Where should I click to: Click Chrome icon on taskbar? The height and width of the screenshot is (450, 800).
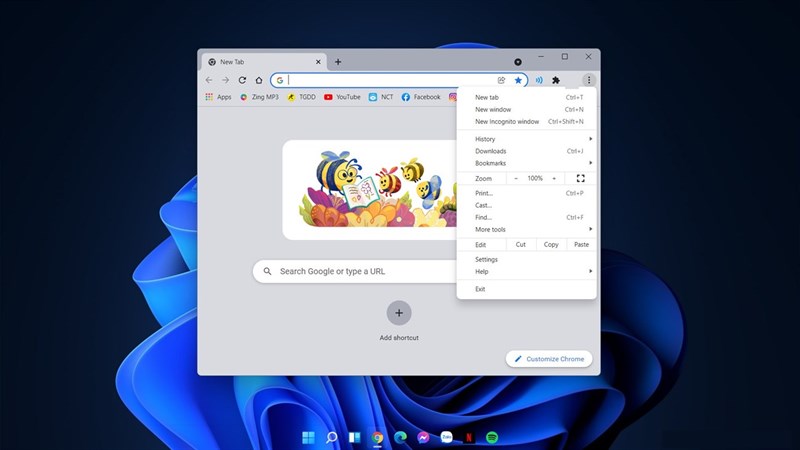378,437
